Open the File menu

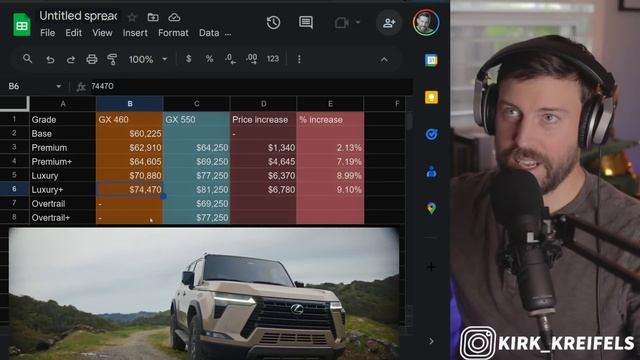(x=47, y=33)
